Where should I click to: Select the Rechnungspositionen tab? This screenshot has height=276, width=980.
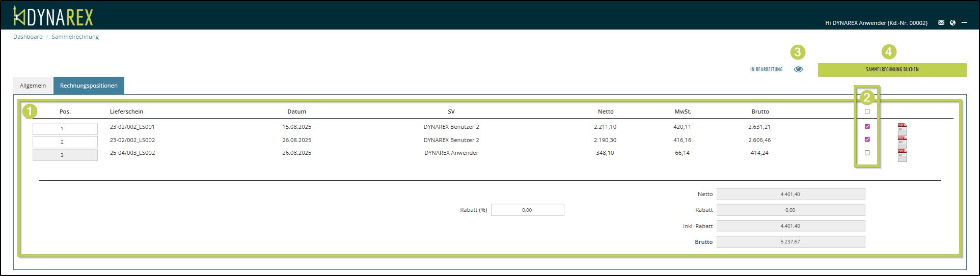coord(89,86)
